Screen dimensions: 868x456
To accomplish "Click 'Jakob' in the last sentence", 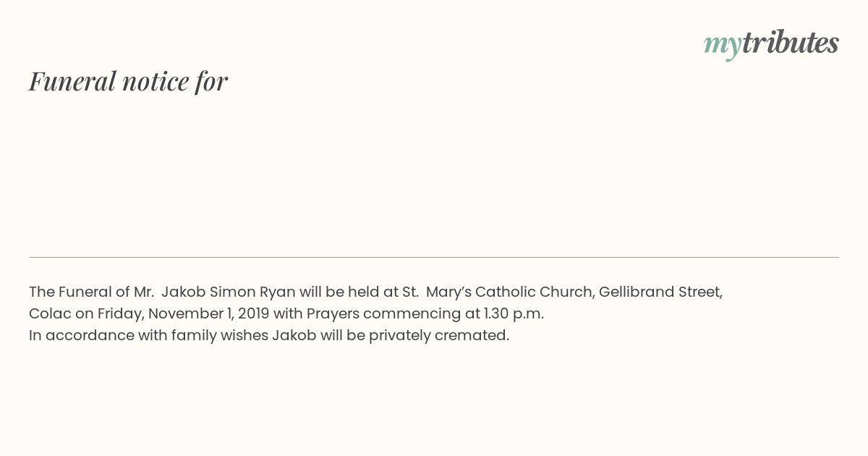I will coord(294,336).
